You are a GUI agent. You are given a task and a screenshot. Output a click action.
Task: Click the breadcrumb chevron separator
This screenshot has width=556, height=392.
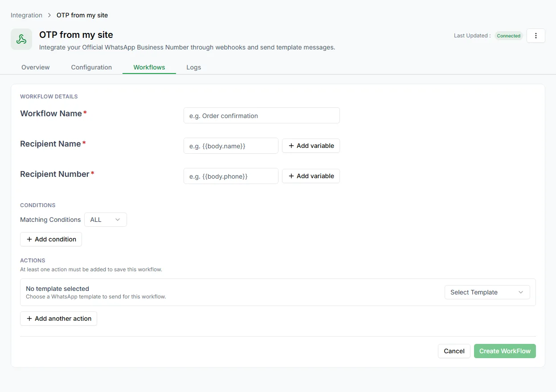point(49,15)
